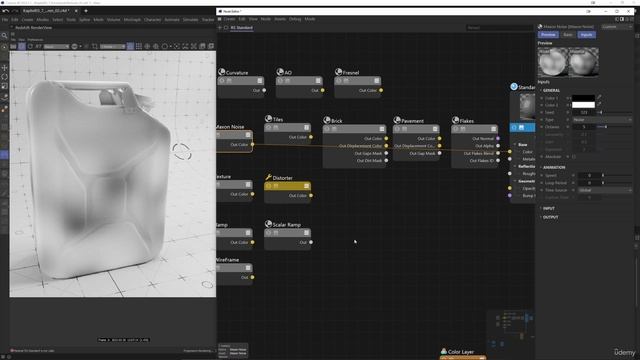
Task: Toggle the Tiles node collapse square
Action: tap(307, 128)
